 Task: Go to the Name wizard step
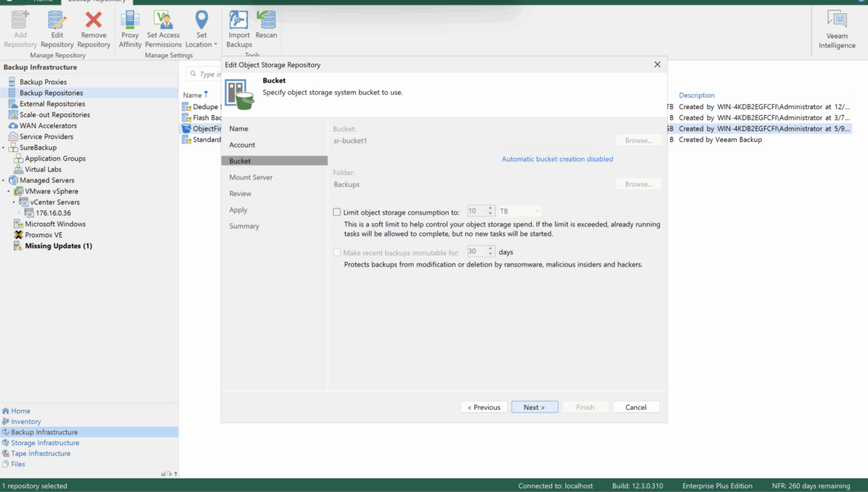click(239, 128)
